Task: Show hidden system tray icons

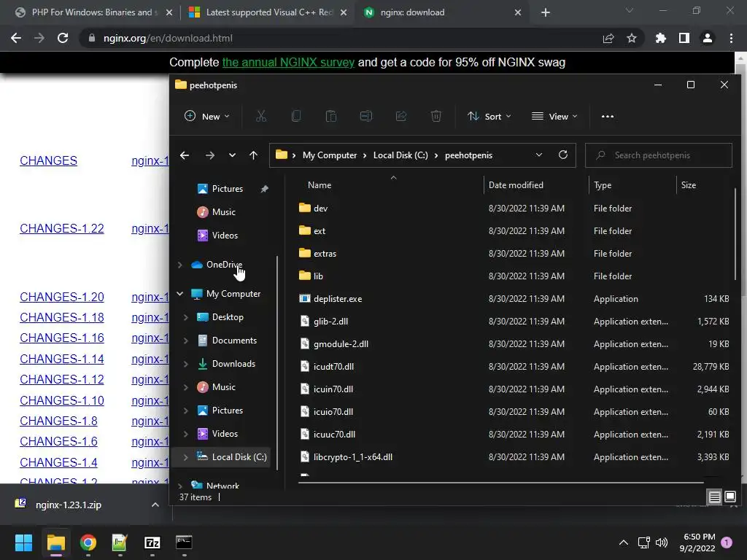Action: [623, 542]
